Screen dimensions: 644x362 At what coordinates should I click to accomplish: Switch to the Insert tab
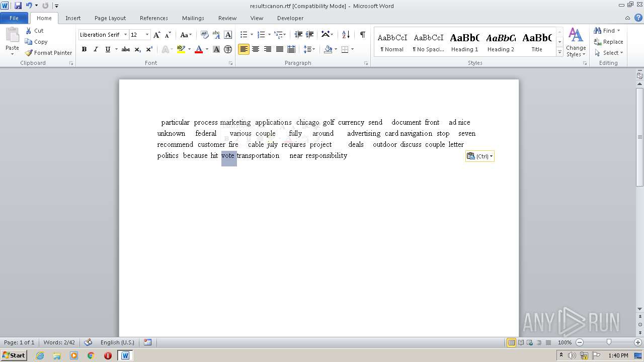[x=73, y=18]
